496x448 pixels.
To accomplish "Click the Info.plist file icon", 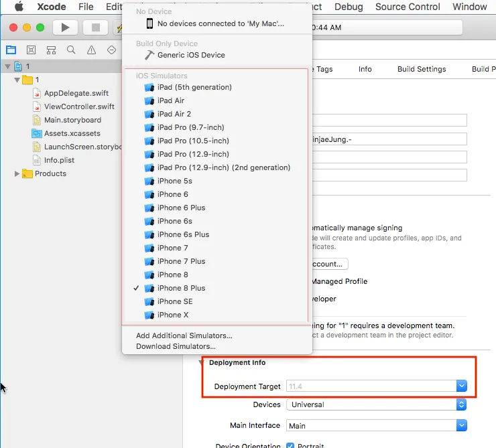I will pos(37,160).
